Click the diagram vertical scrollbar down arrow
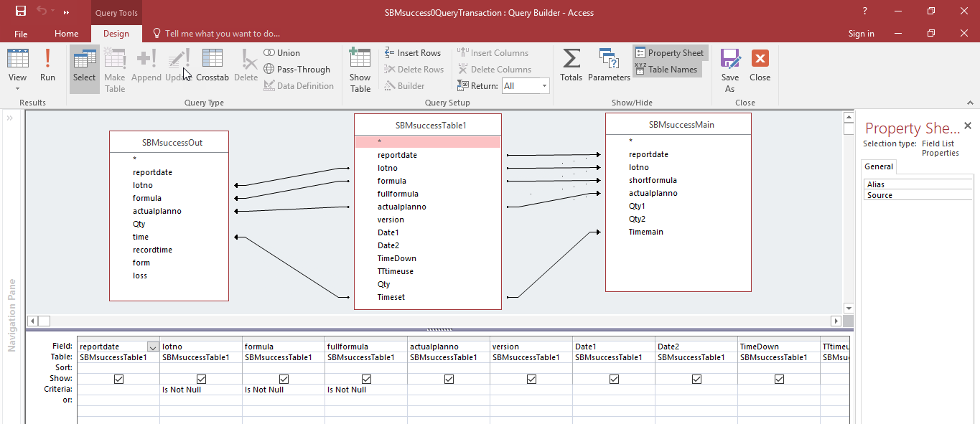 848,308
